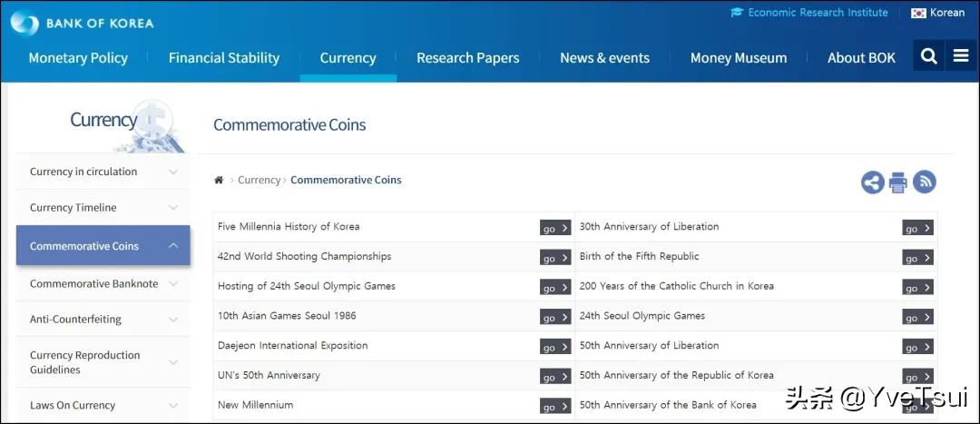The width and height of the screenshot is (980, 424).
Task: Switch to the Korean language site
Action: pos(938,13)
